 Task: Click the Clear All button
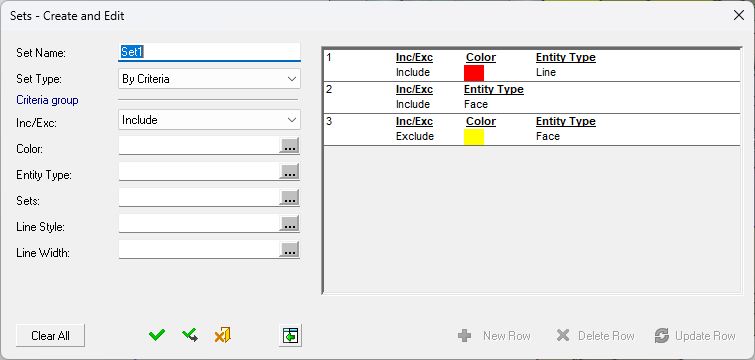[51, 335]
